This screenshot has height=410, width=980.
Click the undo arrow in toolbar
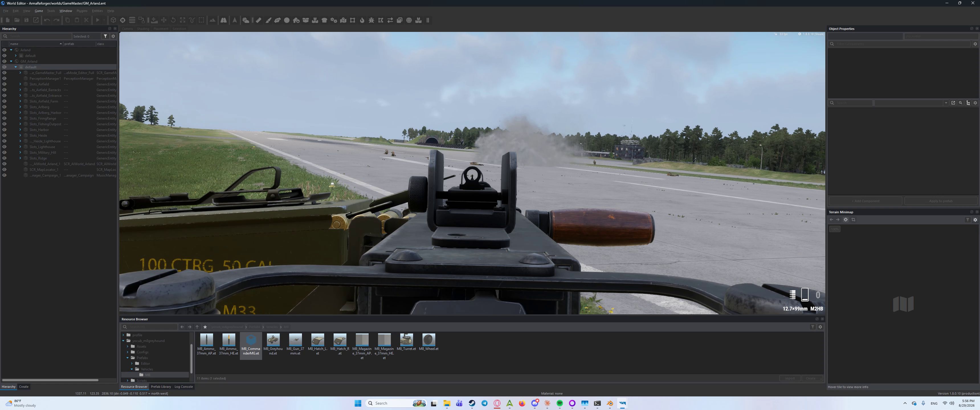[47, 20]
